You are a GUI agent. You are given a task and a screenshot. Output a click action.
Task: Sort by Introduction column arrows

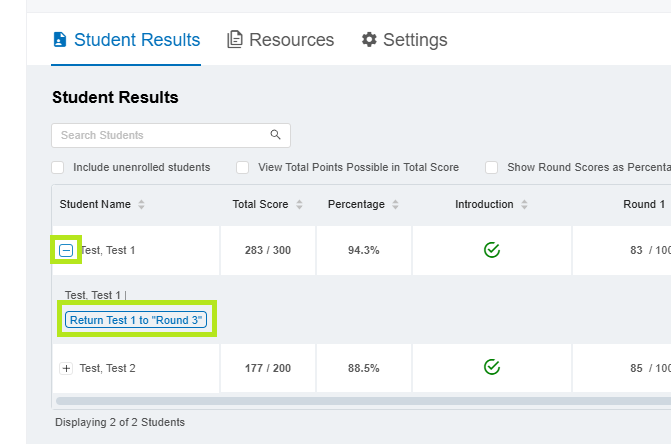[524, 205]
